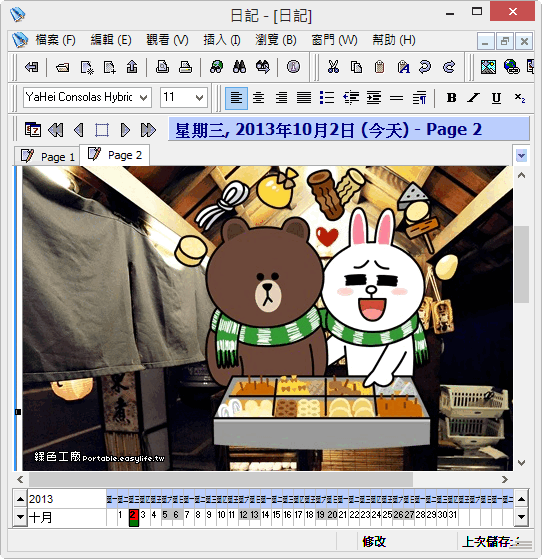Screen dimensions: 542x559
Task: Insert hyperlink globe icon
Action: [x=511, y=67]
